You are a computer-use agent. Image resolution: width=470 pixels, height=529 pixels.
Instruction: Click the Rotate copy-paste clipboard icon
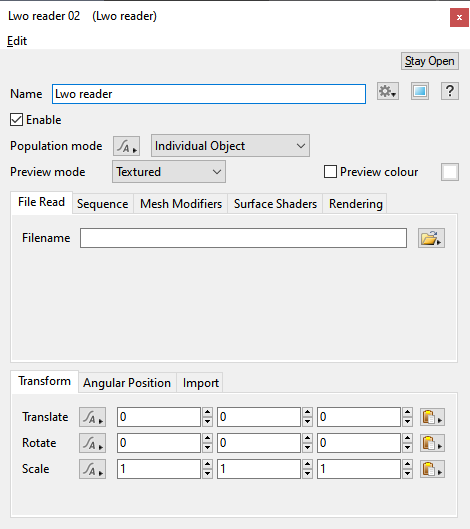(432, 443)
